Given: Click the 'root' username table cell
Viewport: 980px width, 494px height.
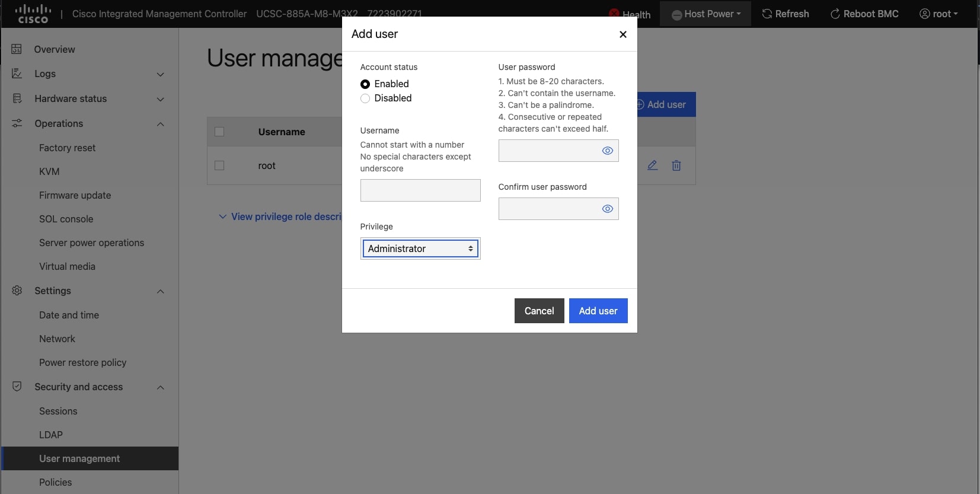Looking at the screenshot, I should (x=267, y=165).
